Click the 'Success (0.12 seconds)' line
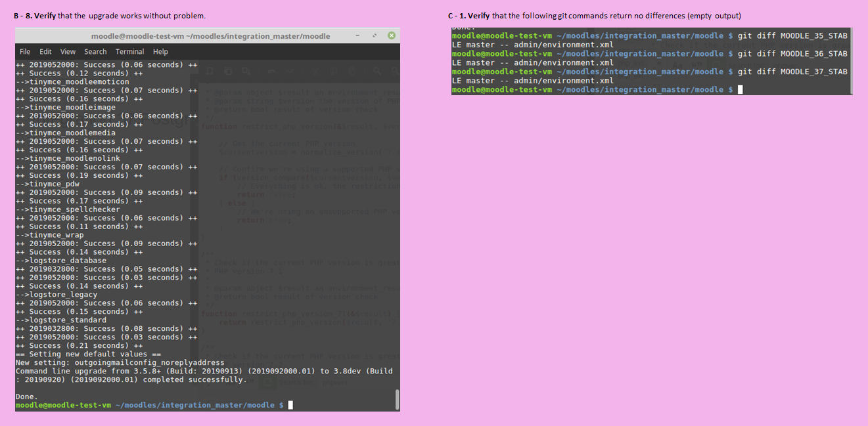The height and width of the screenshot is (426, 868). point(79,74)
